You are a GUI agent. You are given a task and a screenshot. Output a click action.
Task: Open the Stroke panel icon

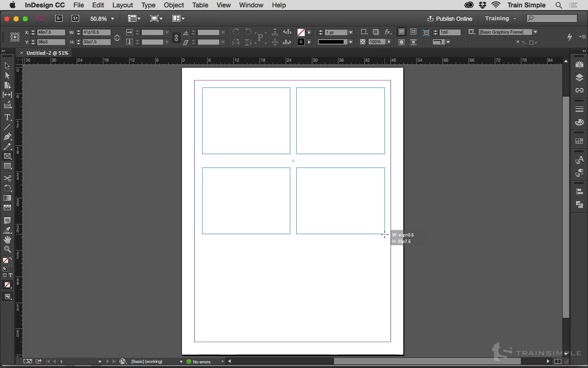point(579,109)
